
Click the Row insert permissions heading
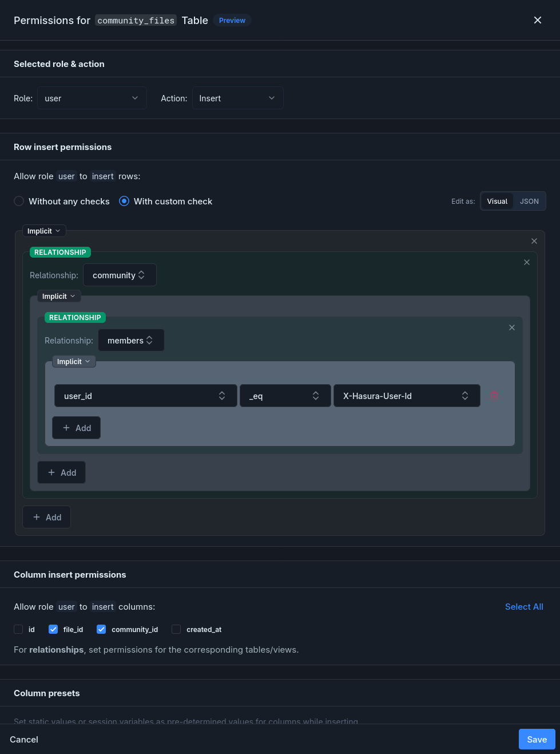point(63,147)
